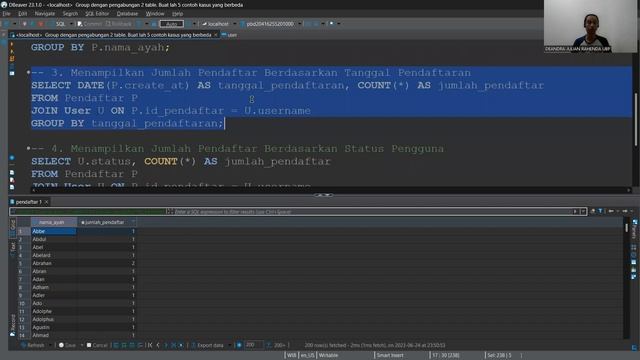Go to first row navigation icon
This screenshot has width=640, height=360.
pyautogui.click(x=149, y=345)
